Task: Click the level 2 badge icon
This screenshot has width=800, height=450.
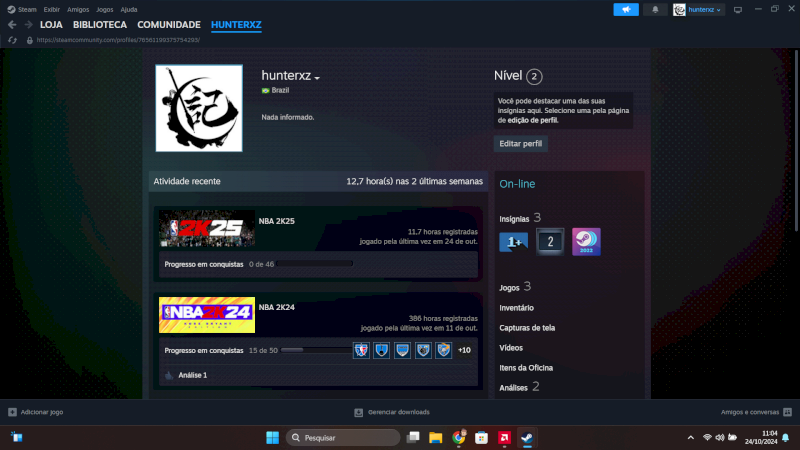Action: [x=549, y=242]
